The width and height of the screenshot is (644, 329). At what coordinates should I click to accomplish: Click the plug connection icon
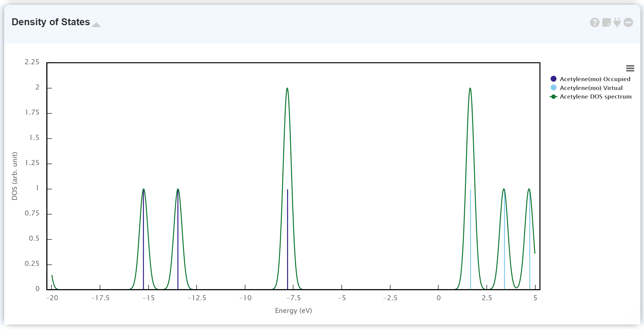coord(617,22)
